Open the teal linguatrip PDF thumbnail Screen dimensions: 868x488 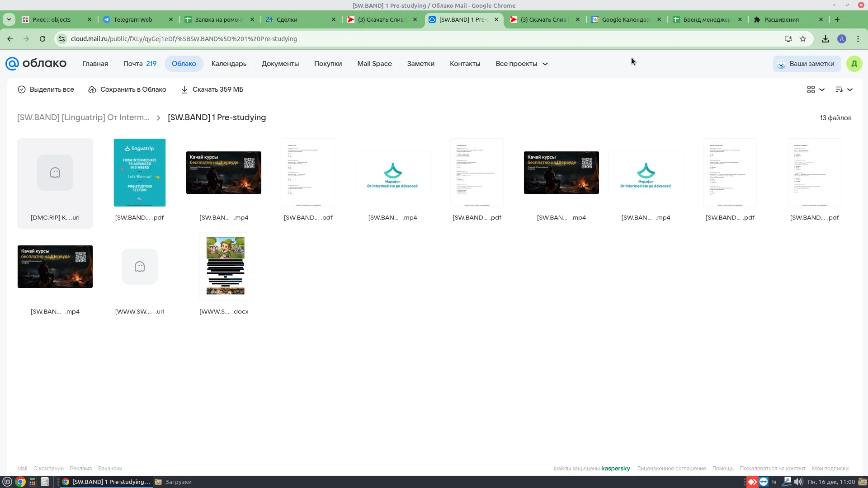(x=139, y=173)
